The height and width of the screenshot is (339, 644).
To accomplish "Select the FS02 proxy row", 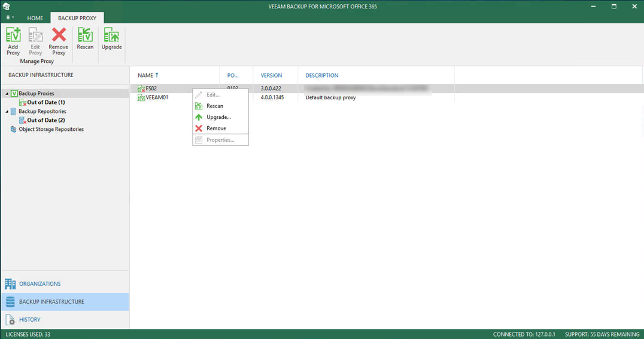I will (x=387, y=88).
